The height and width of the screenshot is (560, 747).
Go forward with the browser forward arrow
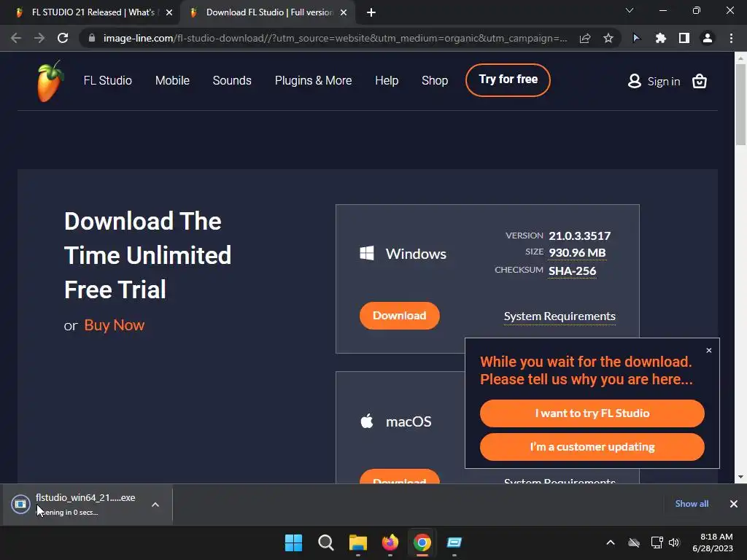pos(39,38)
